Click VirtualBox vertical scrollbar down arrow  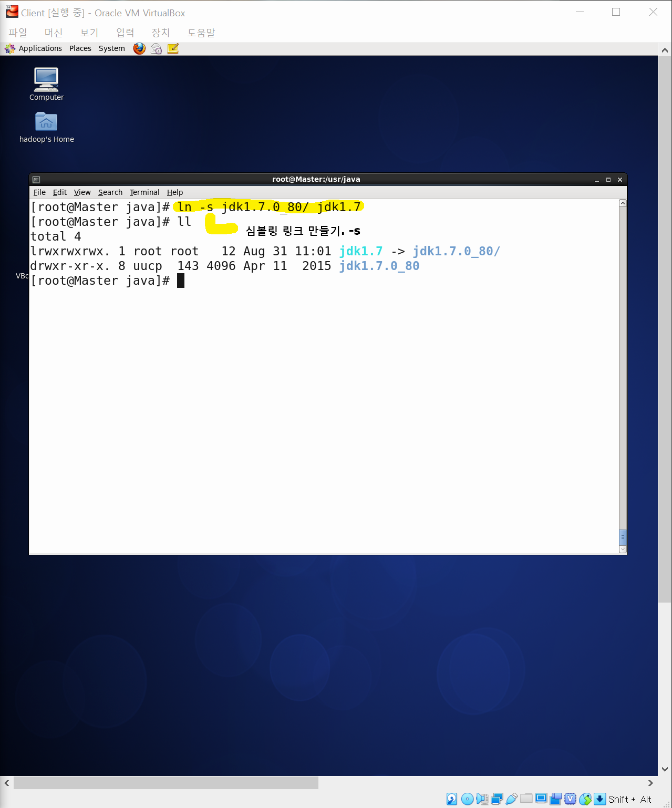[665, 769]
